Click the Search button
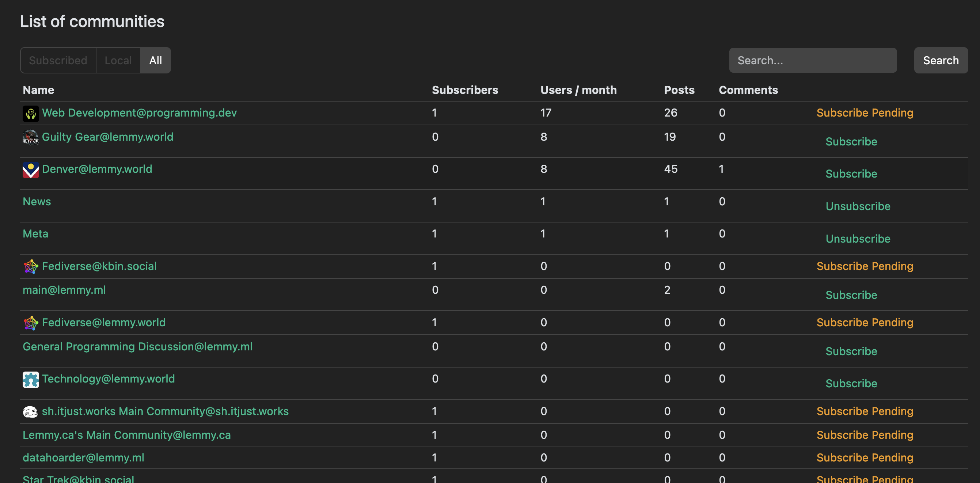This screenshot has width=980, height=483. pos(941,61)
